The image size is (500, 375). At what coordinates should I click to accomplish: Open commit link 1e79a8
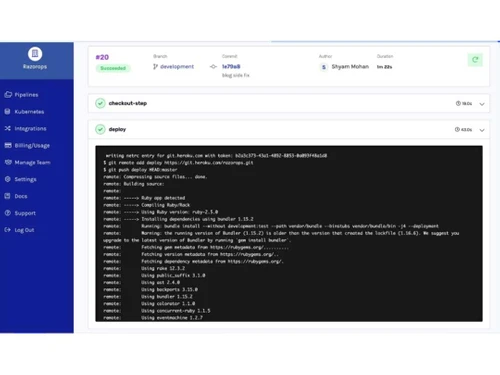click(x=231, y=67)
